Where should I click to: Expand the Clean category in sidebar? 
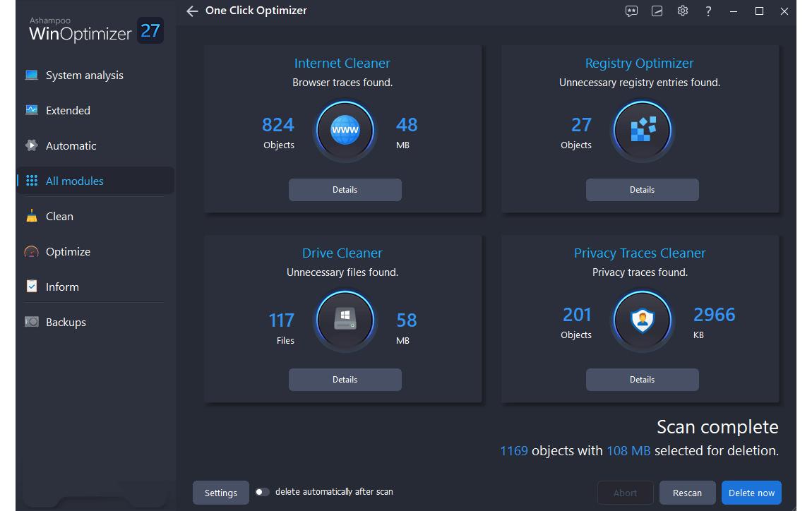click(x=59, y=217)
